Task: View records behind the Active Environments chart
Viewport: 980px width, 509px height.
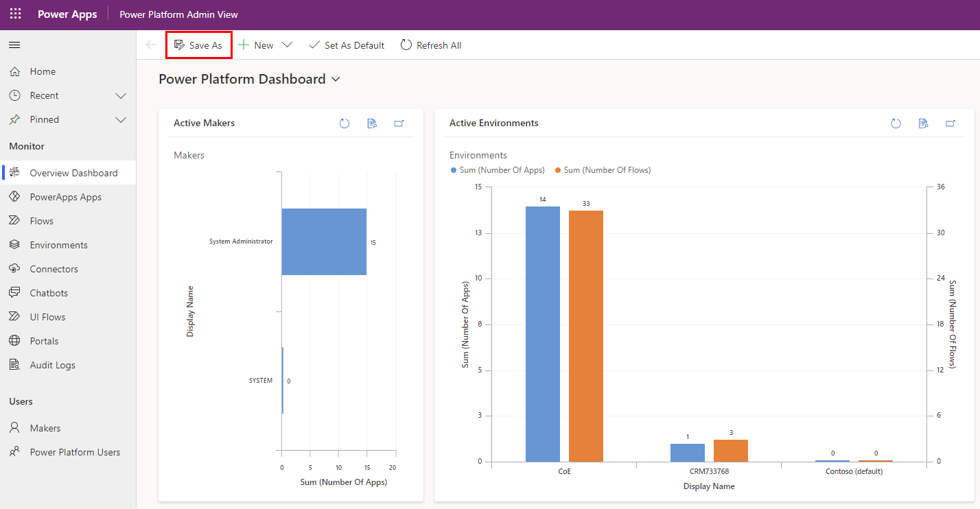Action: click(x=923, y=123)
